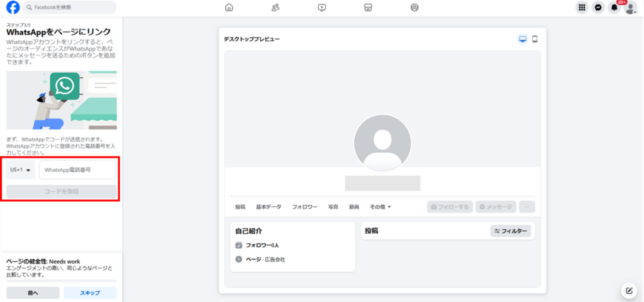Select the フォロワー tab
This screenshot has width=644, height=302.
pyautogui.click(x=305, y=207)
